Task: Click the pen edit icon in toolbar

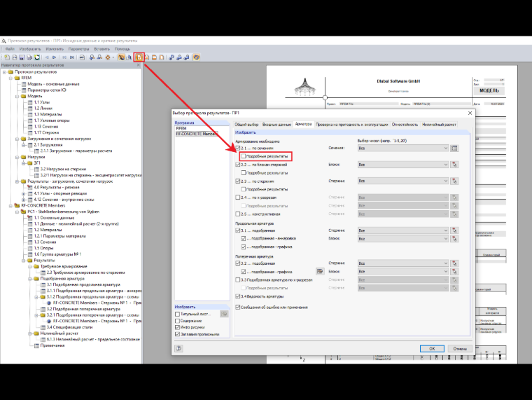Action: tap(121, 57)
